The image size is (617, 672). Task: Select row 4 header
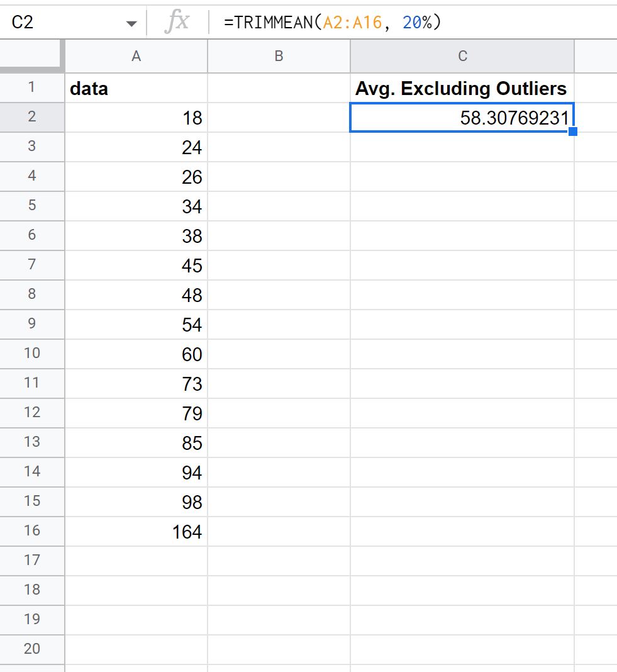coord(32,176)
